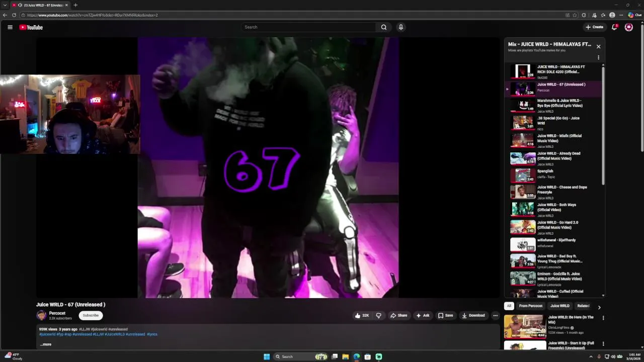Click the Ask button
644x362 pixels.
[x=423, y=315]
